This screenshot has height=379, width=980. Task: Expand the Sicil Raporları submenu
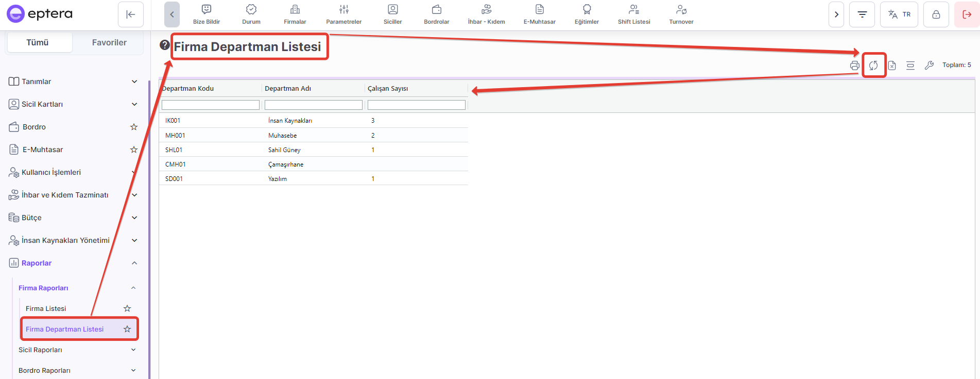pyautogui.click(x=133, y=350)
